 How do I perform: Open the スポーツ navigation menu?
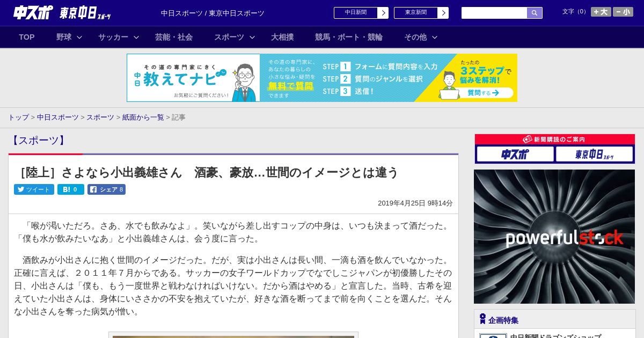pyautogui.click(x=229, y=37)
